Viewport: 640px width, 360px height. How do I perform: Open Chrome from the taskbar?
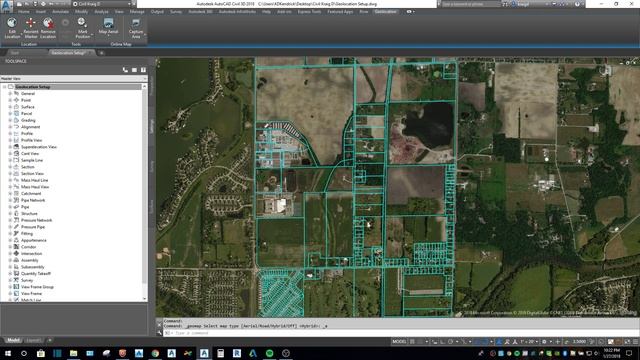coord(155,353)
